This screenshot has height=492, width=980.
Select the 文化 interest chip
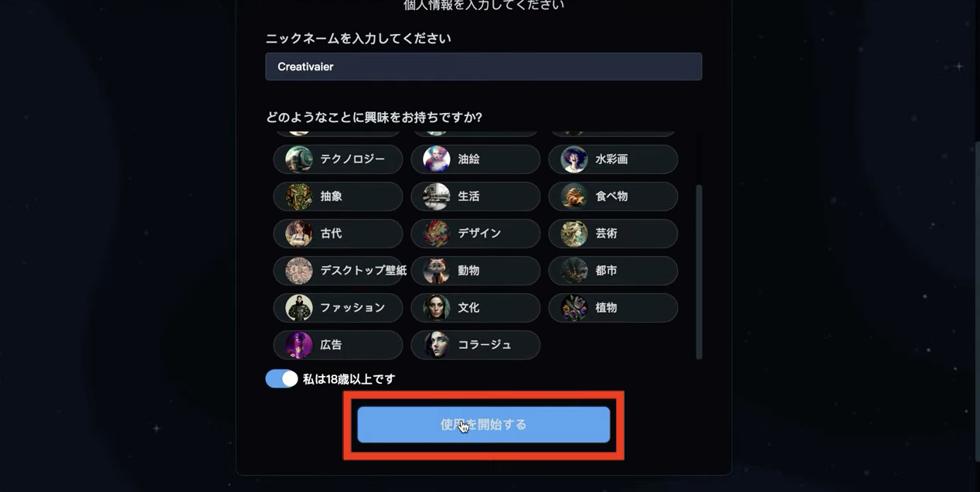pos(475,308)
